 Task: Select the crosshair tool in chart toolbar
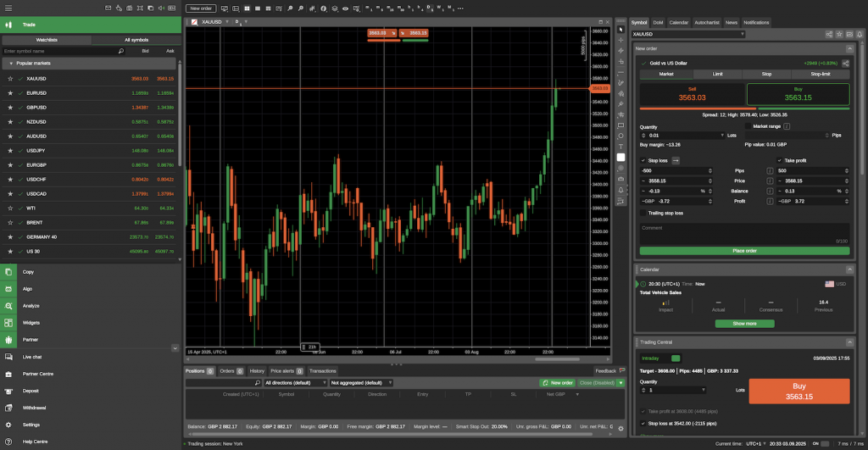(620, 40)
